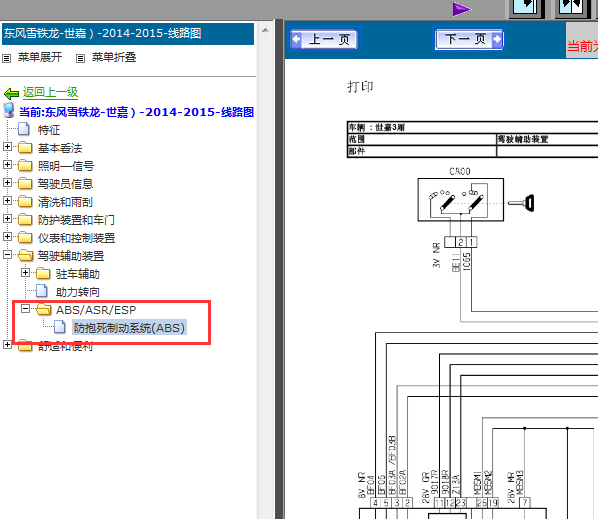The image size is (598, 519).
Task: Open 基本看法 tree label
Action: [x=60, y=148]
